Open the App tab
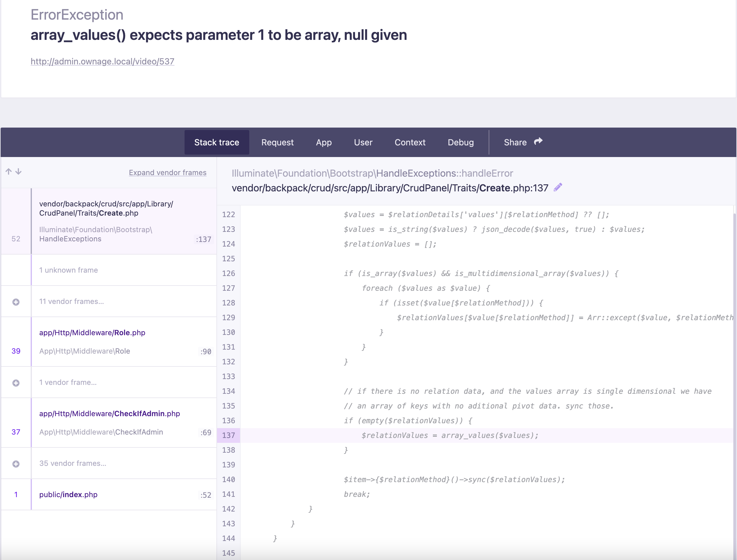 tap(323, 142)
